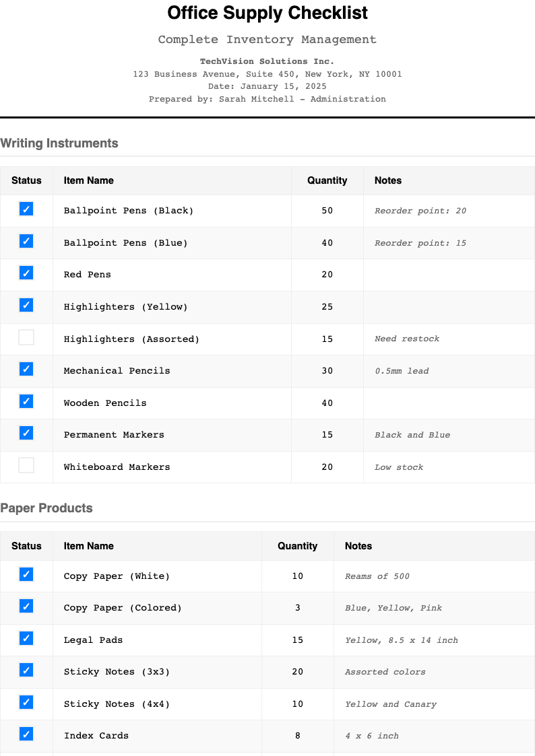Click the Paper Products section heading
535x756 pixels.
pyautogui.click(x=46, y=508)
